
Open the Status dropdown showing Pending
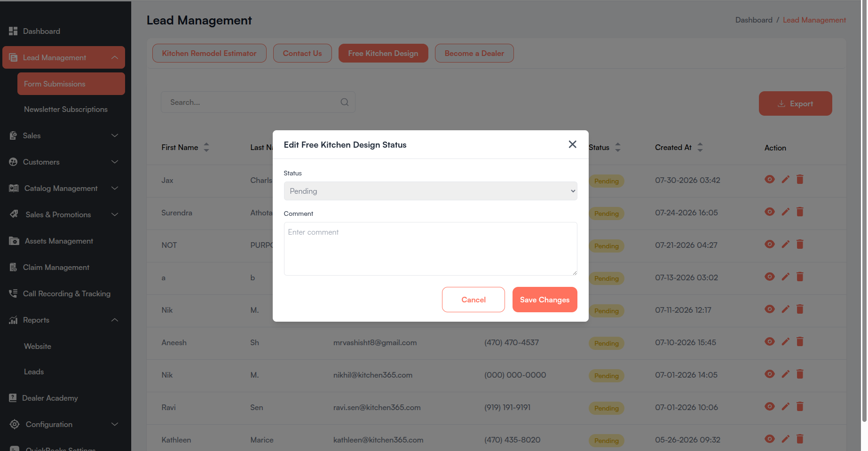pos(430,191)
